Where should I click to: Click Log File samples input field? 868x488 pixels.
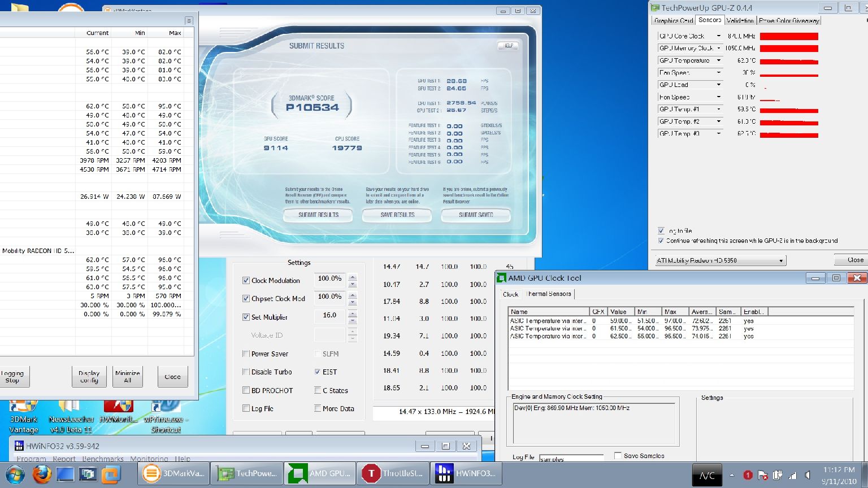(x=571, y=458)
